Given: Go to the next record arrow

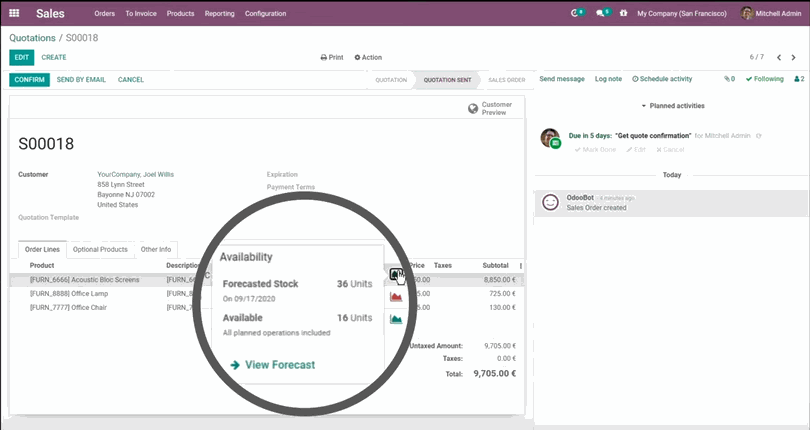Looking at the screenshot, I should [x=793, y=57].
